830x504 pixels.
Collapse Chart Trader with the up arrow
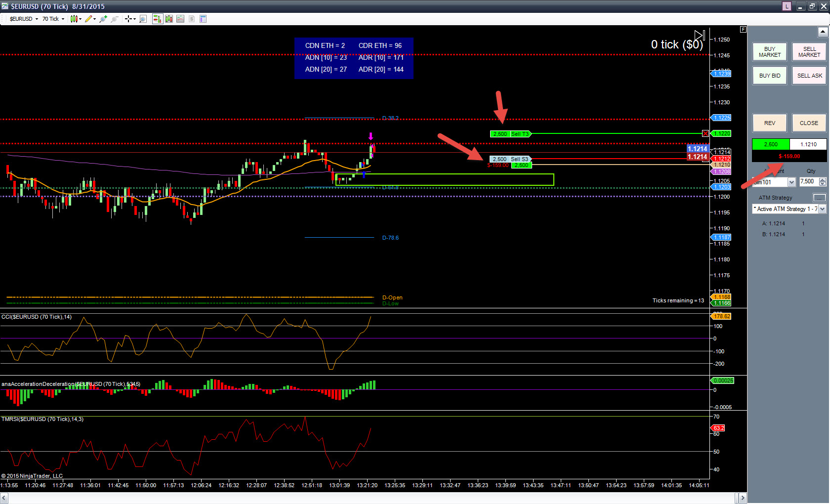click(823, 32)
